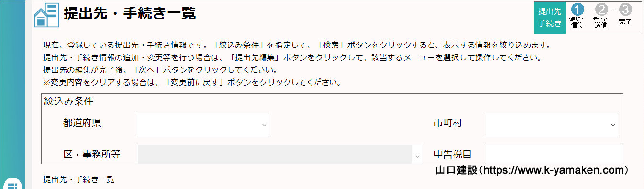Open the grid apps menu icon in sidebar
Viewport: 644px width, 189px height.
pos(13,185)
